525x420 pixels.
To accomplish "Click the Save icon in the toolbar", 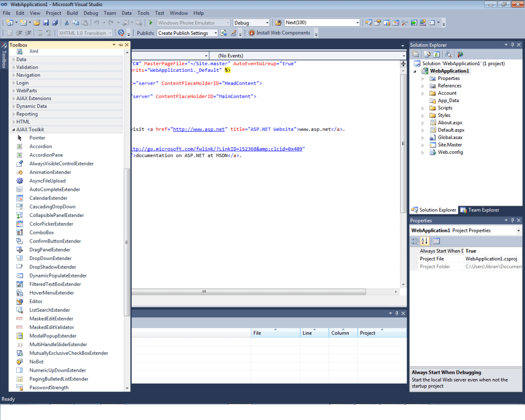I will (x=46, y=23).
